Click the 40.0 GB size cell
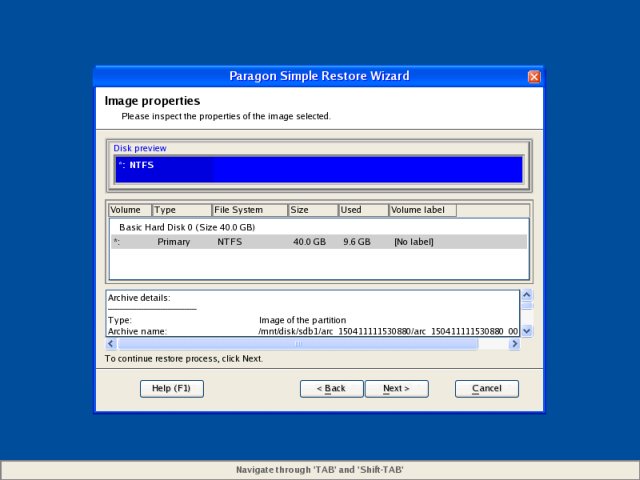Viewport: 640px width, 480px height. click(309, 242)
